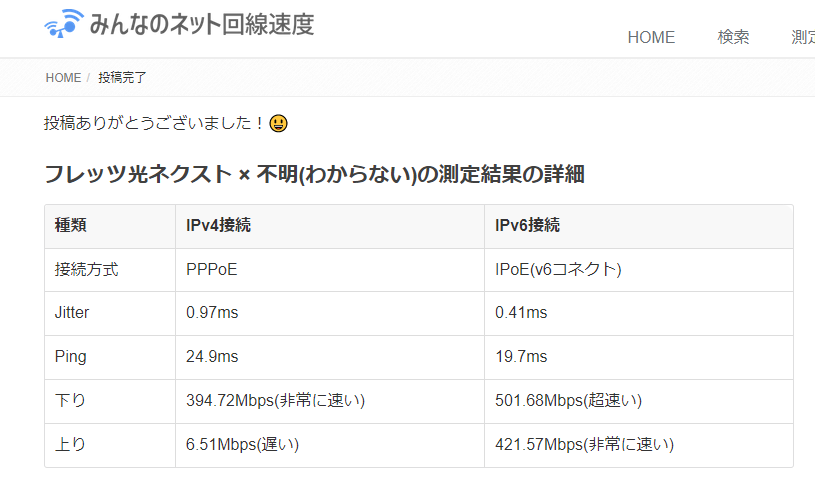815x492 pixels.
Task: Go to HOME via the breadcrumb link
Action: tap(63, 78)
